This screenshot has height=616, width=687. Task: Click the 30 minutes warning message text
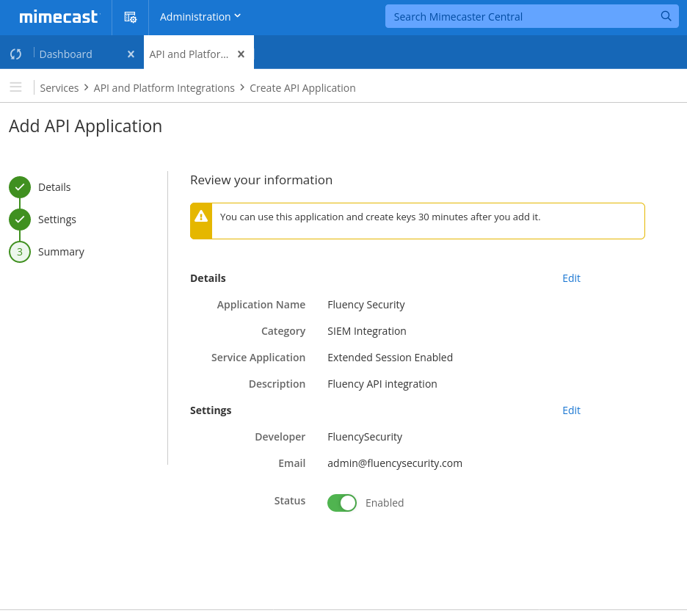(x=380, y=217)
